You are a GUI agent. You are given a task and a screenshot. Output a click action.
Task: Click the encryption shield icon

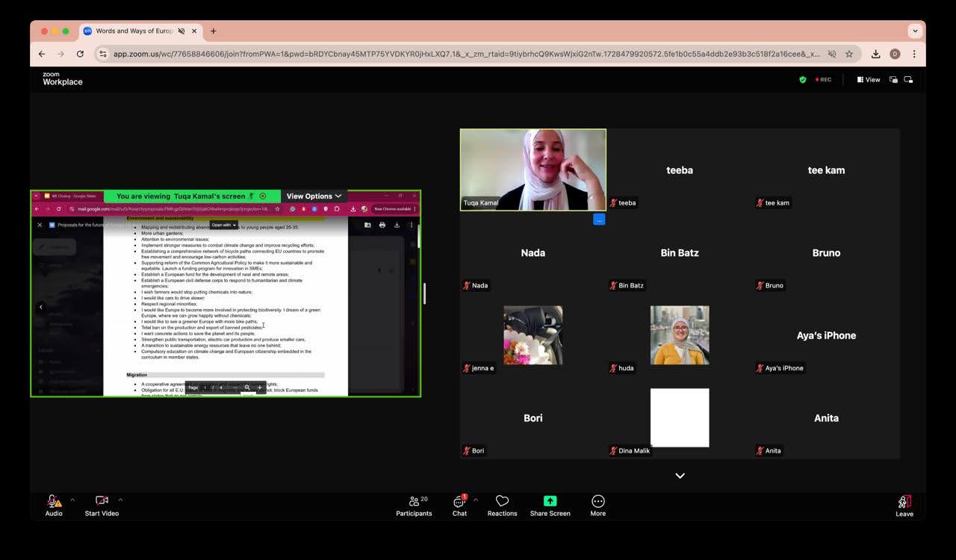[x=803, y=80]
